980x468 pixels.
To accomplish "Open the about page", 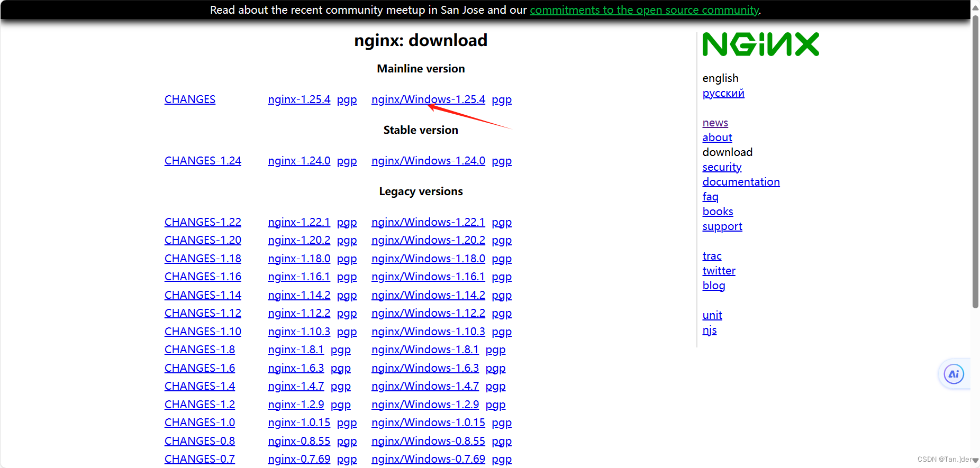I will [717, 137].
